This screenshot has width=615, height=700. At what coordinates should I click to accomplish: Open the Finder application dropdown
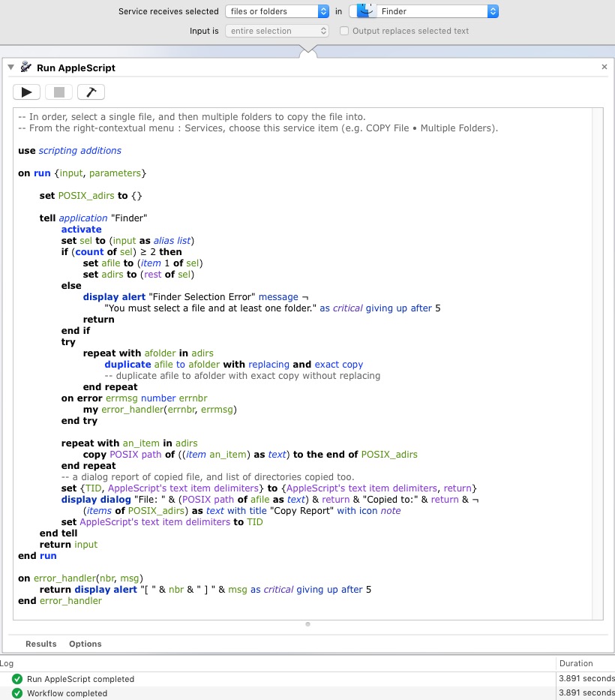coord(424,11)
